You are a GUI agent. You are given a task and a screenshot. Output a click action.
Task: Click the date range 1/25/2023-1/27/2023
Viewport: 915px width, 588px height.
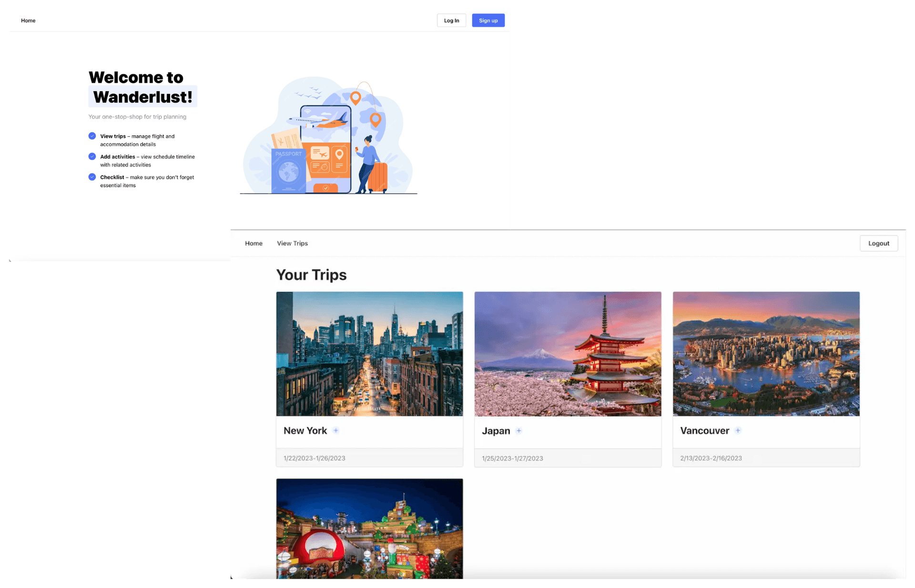pos(512,458)
